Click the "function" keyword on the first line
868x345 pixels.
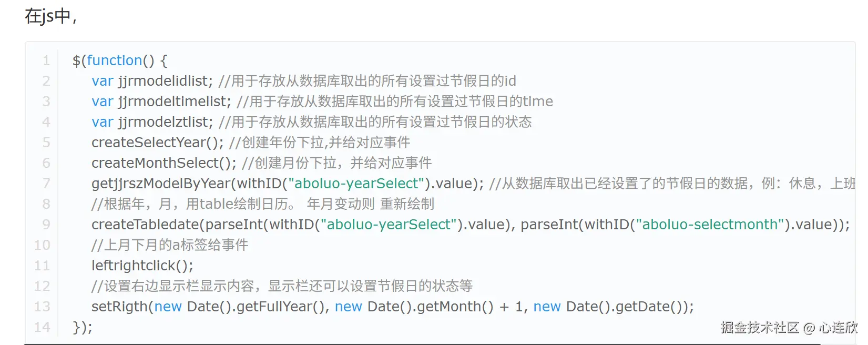(x=115, y=60)
